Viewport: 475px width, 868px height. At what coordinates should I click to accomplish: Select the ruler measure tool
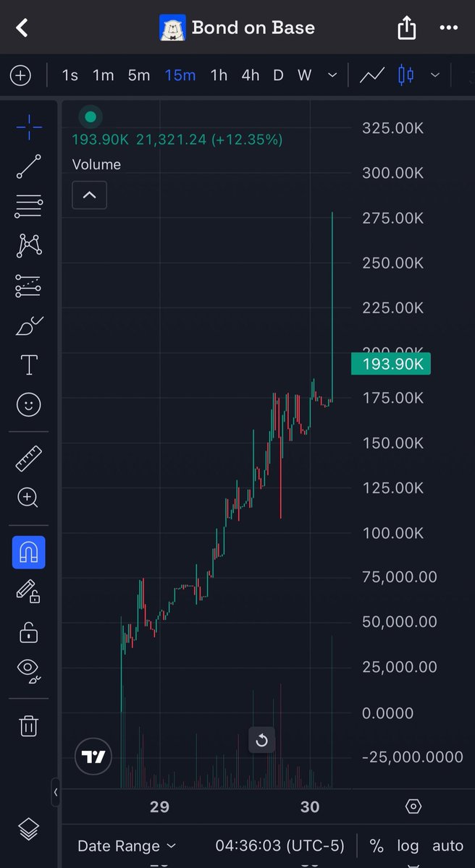(29, 459)
